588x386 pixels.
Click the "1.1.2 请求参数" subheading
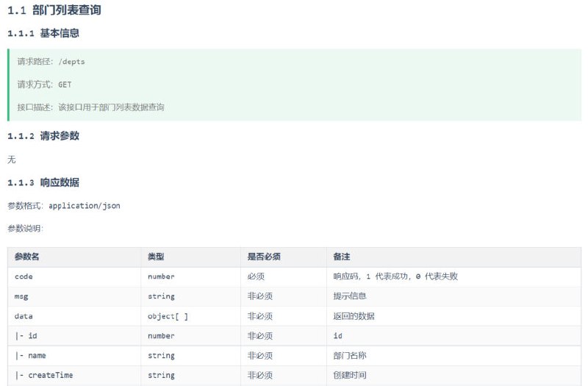43,136
